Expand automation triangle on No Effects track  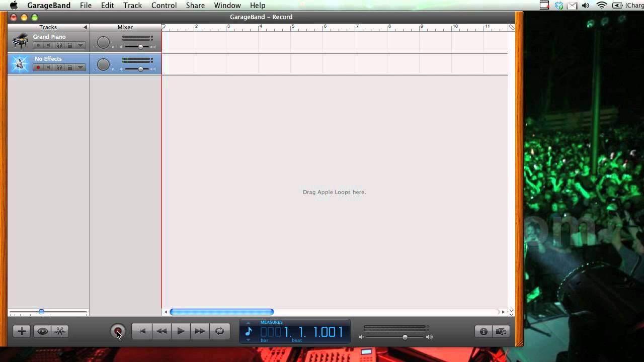[x=80, y=68]
